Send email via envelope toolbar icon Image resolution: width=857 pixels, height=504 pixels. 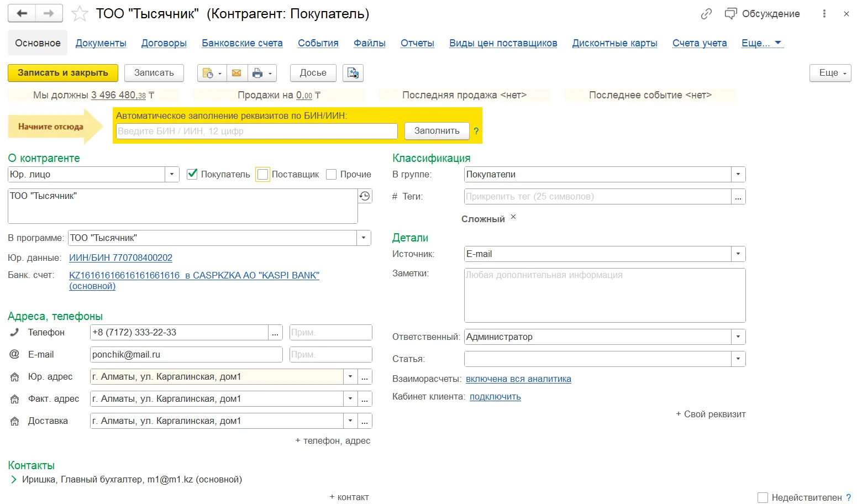236,73
